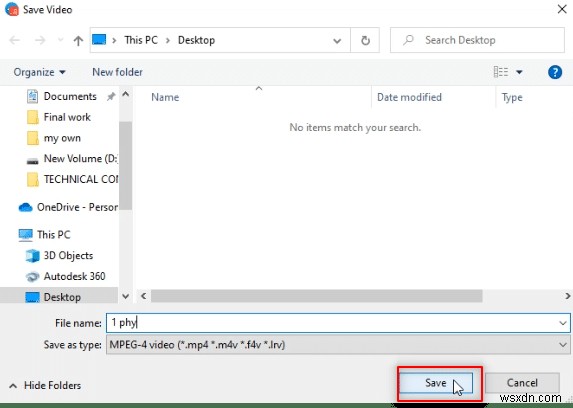Click the Desktop icon in sidebar

tap(32, 297)
